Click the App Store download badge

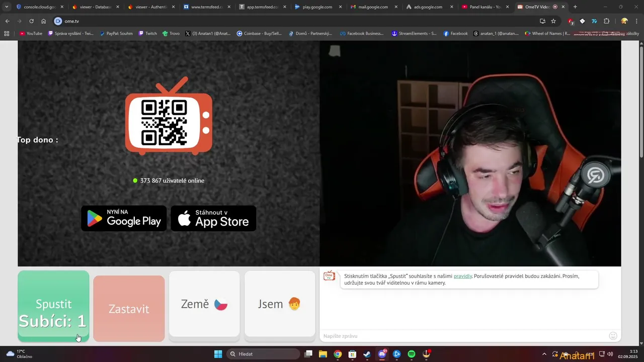click(x=213, y=218)
